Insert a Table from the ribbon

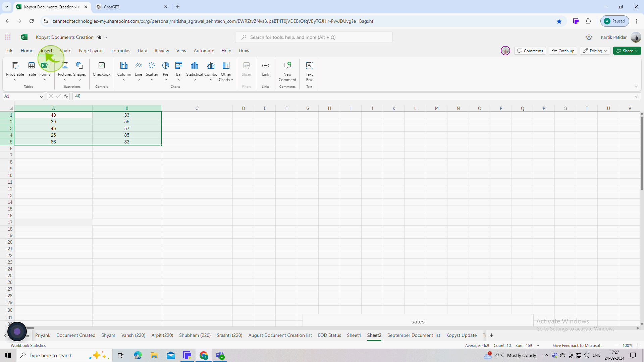click(32, 69)
